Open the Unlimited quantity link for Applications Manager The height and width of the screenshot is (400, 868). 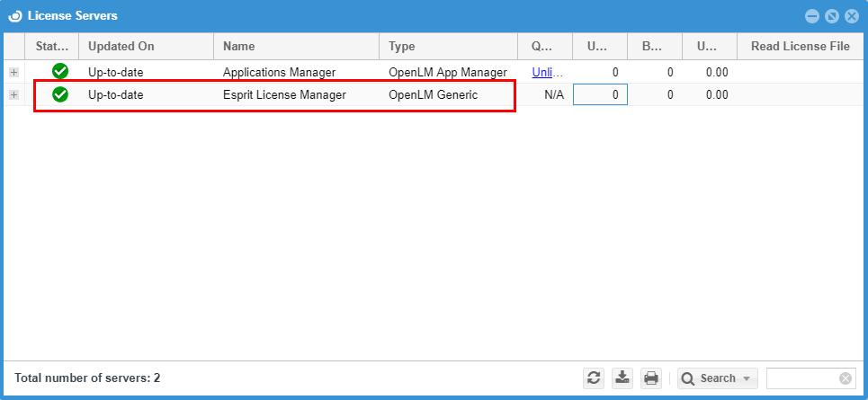tap(547, 72)
